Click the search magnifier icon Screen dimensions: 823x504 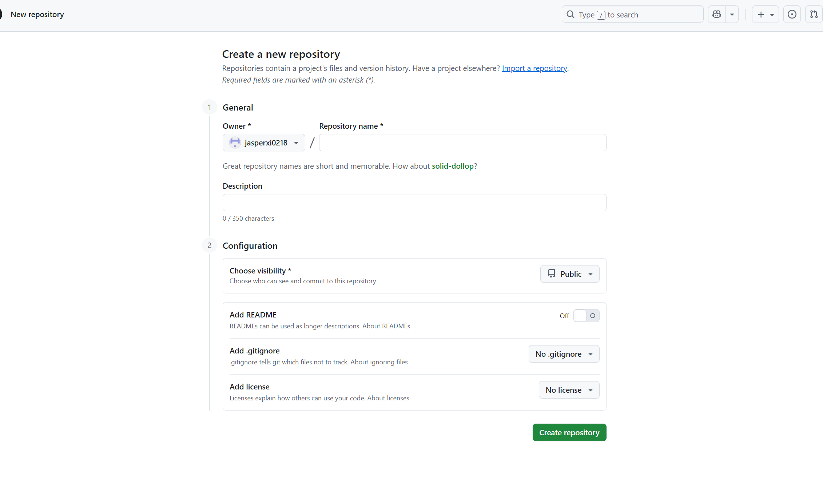coord(570,15)
